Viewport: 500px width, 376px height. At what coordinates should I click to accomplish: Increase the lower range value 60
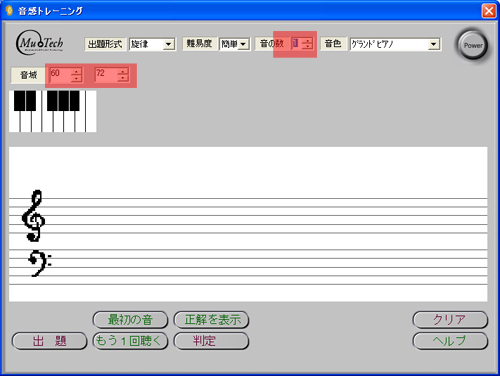76,71
